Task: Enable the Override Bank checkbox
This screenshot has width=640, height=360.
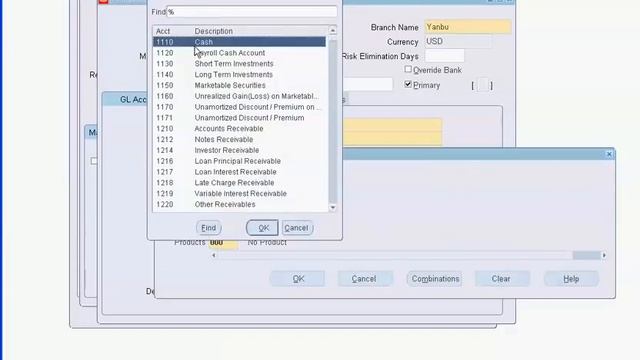Action: pos(408,69)
